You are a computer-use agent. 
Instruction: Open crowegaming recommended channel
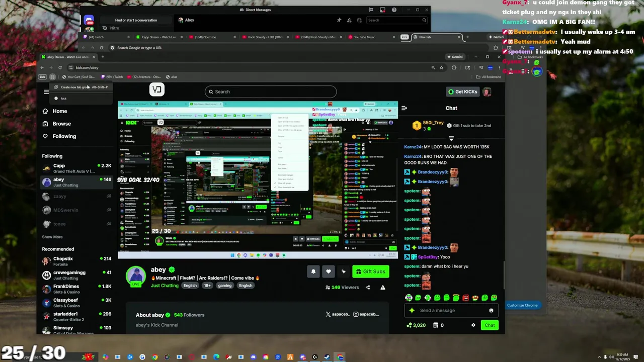pyautogui.click(x=76, y=275)
